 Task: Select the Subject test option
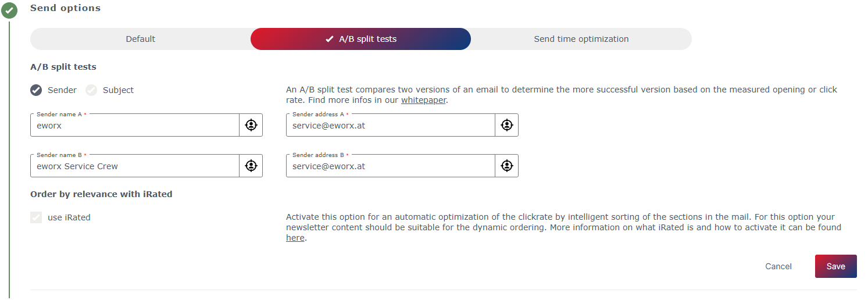coord(91,90)
